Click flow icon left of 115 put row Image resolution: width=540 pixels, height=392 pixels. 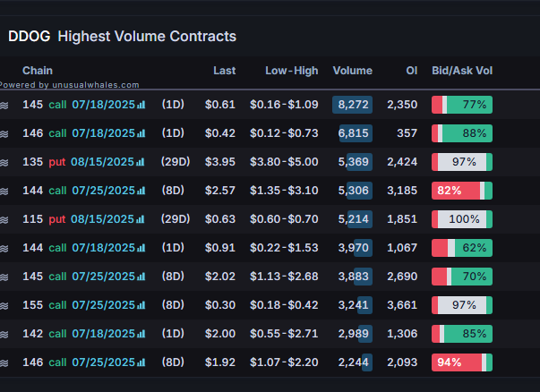click(4, 219)
